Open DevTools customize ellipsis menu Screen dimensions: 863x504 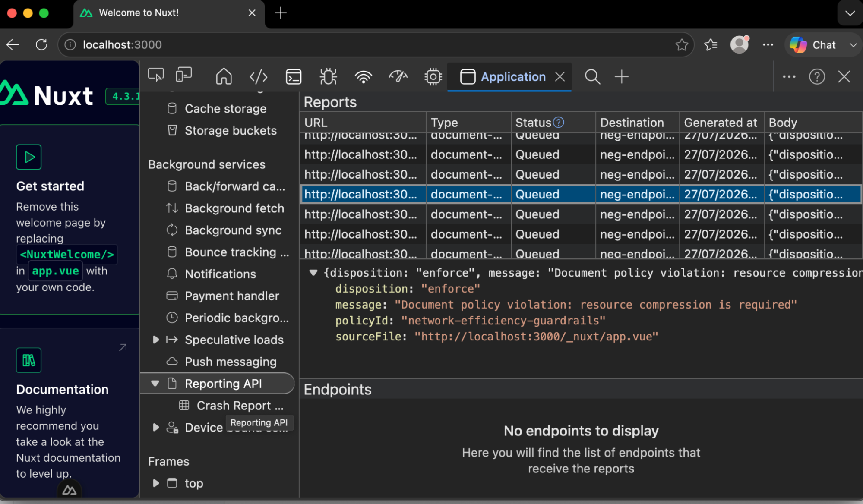[789, 77]
